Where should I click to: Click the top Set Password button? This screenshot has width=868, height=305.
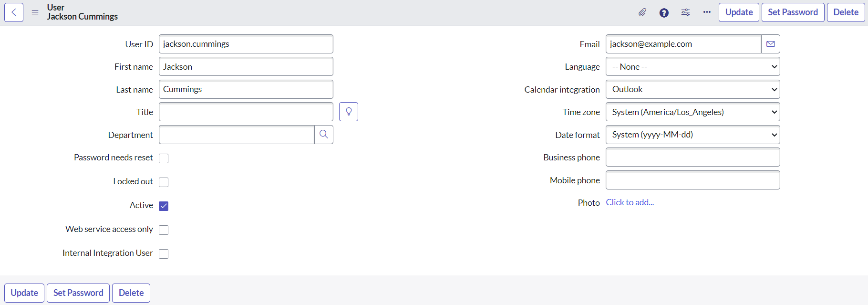793,12
